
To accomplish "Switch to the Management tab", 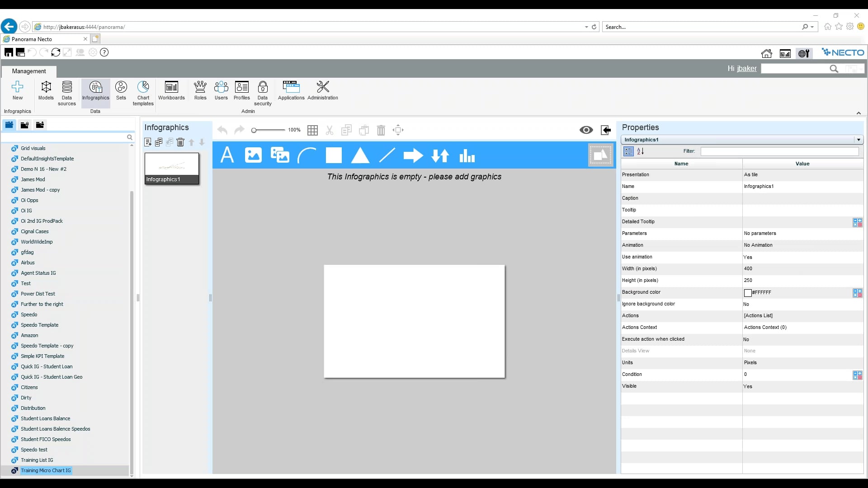I will 29,71.
